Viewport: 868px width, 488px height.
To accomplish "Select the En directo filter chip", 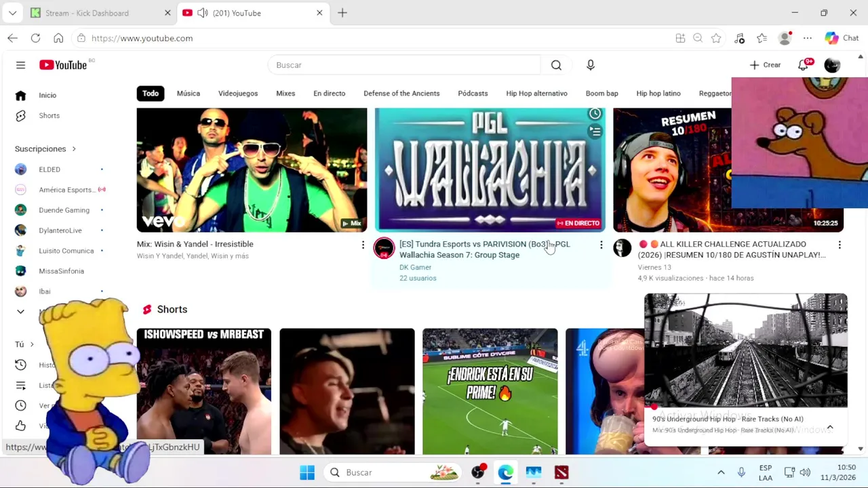I will (x=329, y=94).
